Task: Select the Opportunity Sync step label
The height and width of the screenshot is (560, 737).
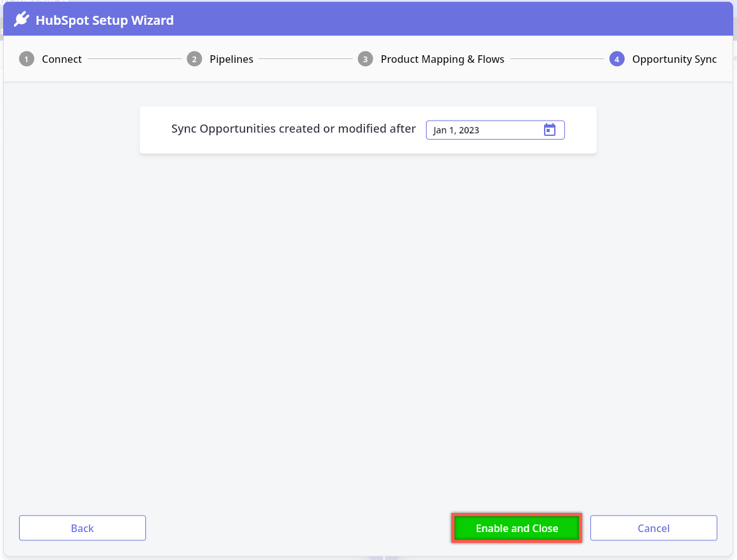Action: tap(674, 59)
